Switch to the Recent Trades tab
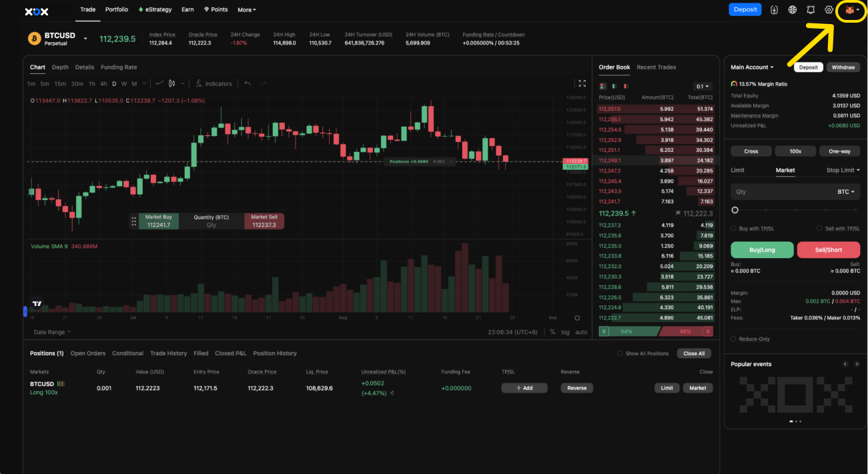868x474 pixels. pos(656,67)
